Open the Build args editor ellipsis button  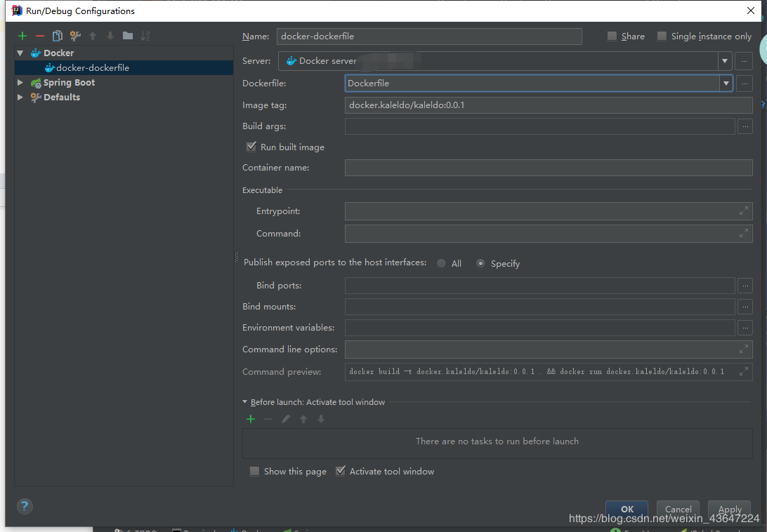[745, 126]
